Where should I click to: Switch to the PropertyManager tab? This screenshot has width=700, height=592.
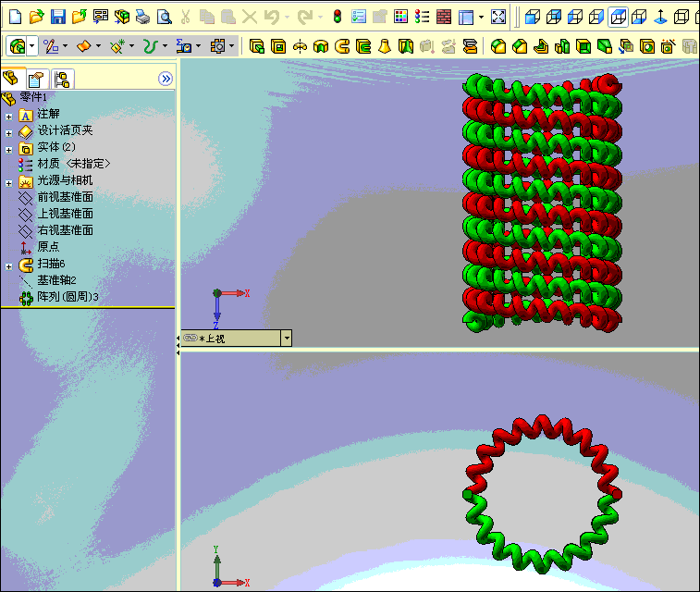coord(36,80)
